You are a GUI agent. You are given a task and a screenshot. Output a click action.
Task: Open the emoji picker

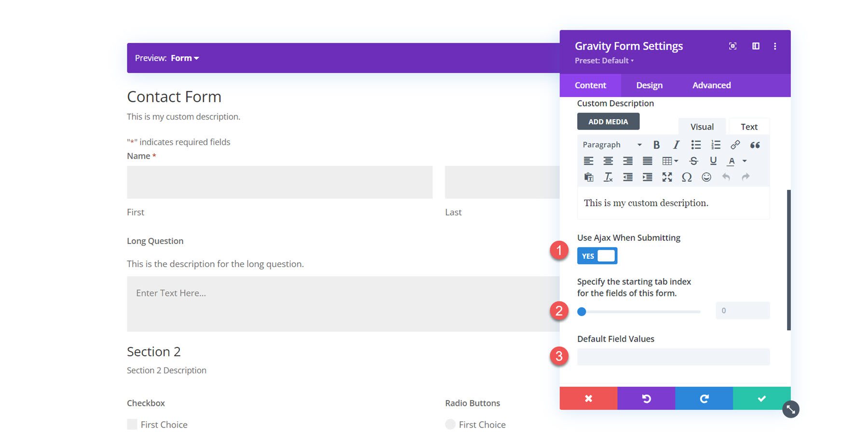706,177
